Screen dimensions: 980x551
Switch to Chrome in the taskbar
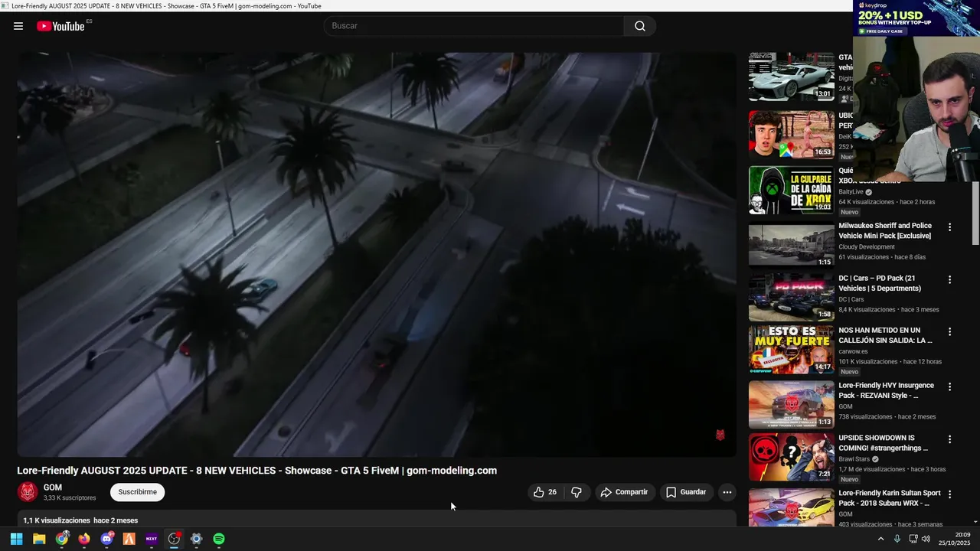tap(61, 539)
